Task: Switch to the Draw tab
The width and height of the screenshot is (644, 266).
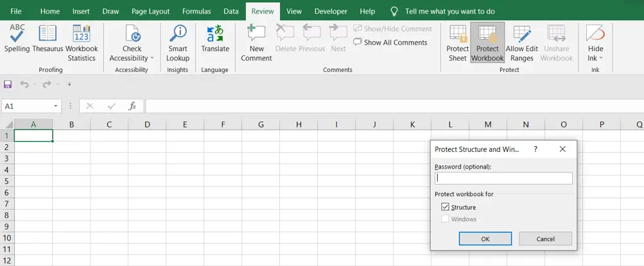Action: click(110, 12)
